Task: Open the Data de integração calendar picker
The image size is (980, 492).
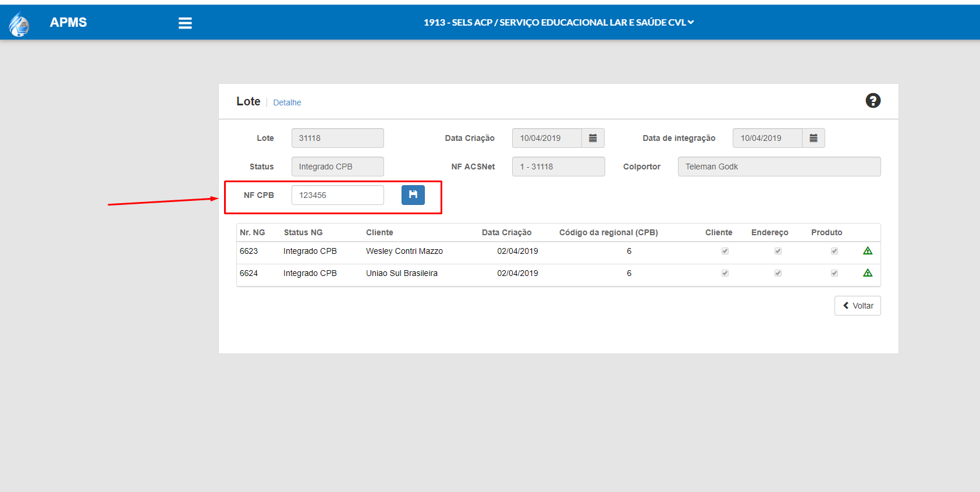Action: pos(814,138)
